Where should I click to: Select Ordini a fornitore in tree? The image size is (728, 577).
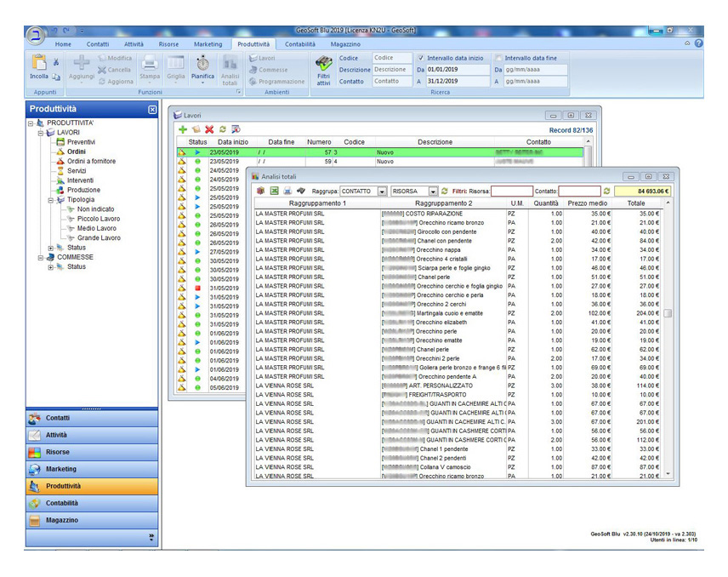click(92, 161)
